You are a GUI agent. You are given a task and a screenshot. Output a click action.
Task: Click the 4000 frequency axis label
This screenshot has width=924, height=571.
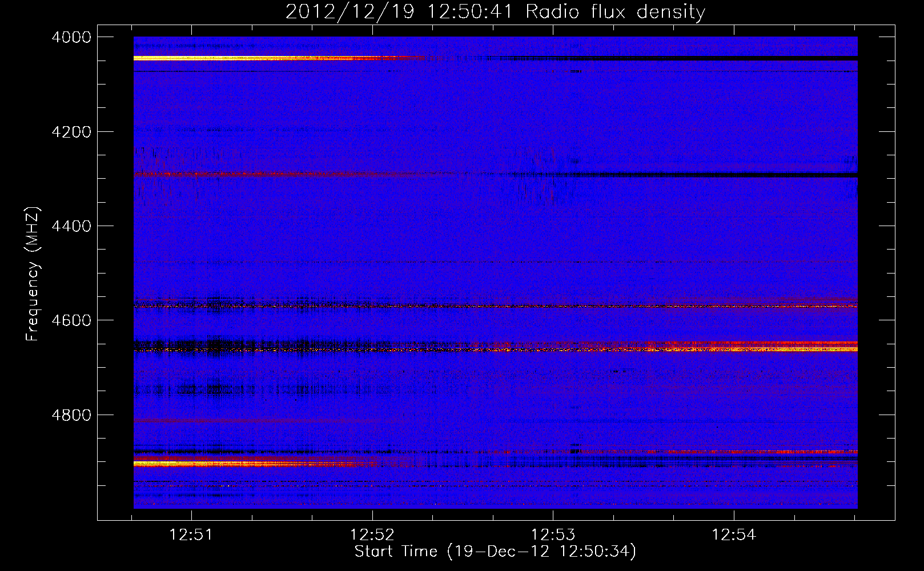(x=71, y=37)
